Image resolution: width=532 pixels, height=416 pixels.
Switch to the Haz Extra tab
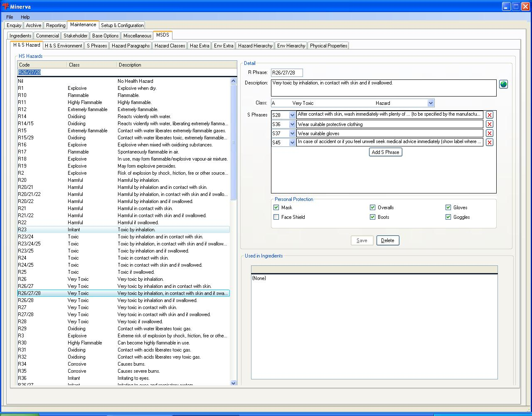(x=199, y=46)
